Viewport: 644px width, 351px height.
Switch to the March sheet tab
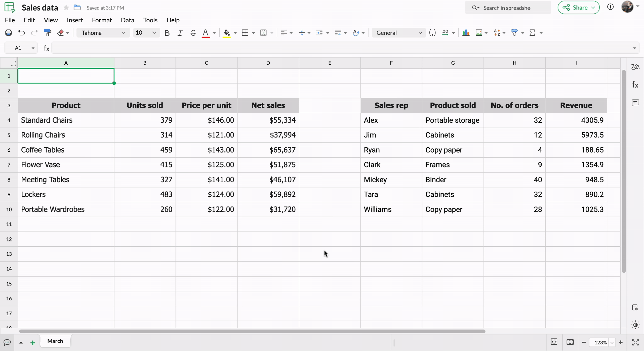pos(55,341)
